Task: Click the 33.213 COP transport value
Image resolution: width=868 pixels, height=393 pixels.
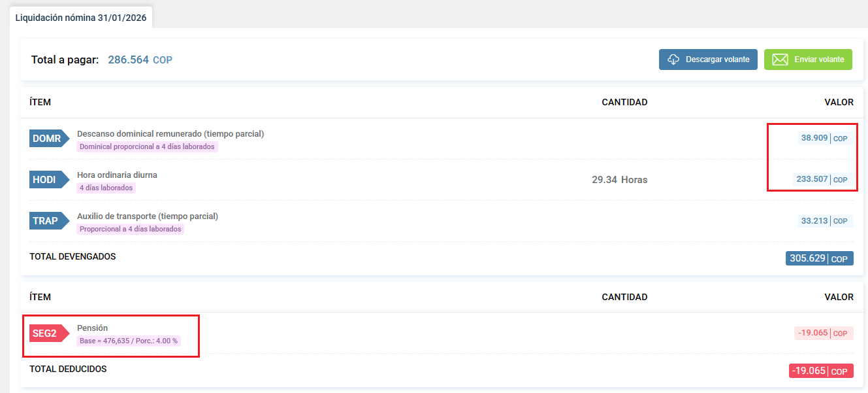Action: pyautogui.click(x=824, y=221)
